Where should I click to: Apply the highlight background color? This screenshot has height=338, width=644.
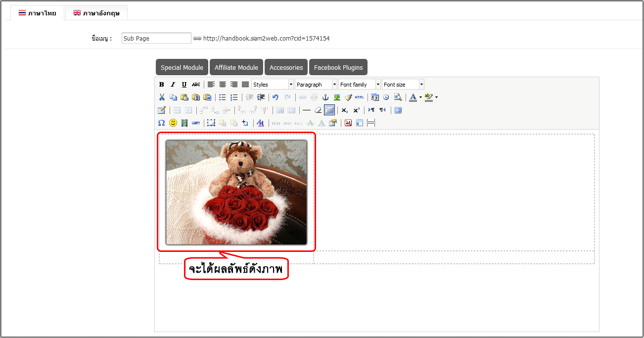click(x=429, y=97)
